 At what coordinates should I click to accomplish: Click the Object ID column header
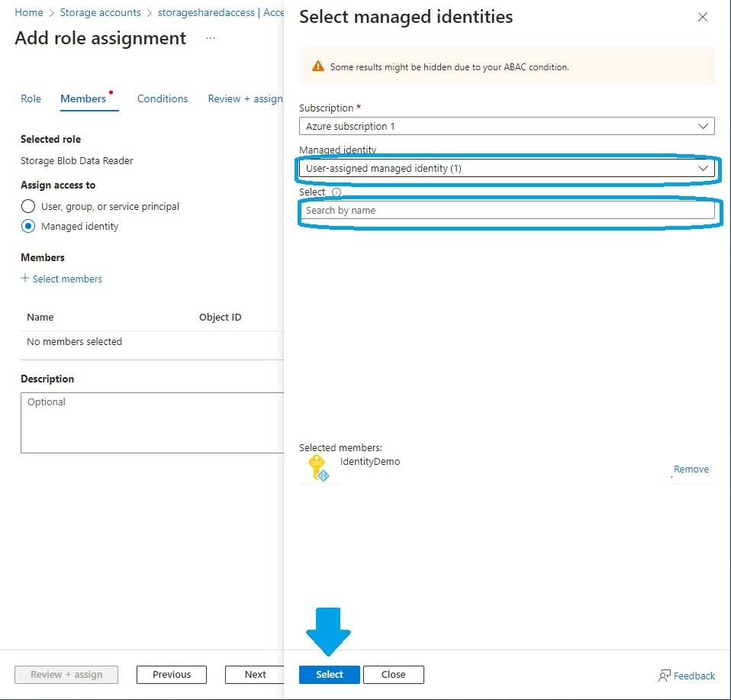pos(220,317)
